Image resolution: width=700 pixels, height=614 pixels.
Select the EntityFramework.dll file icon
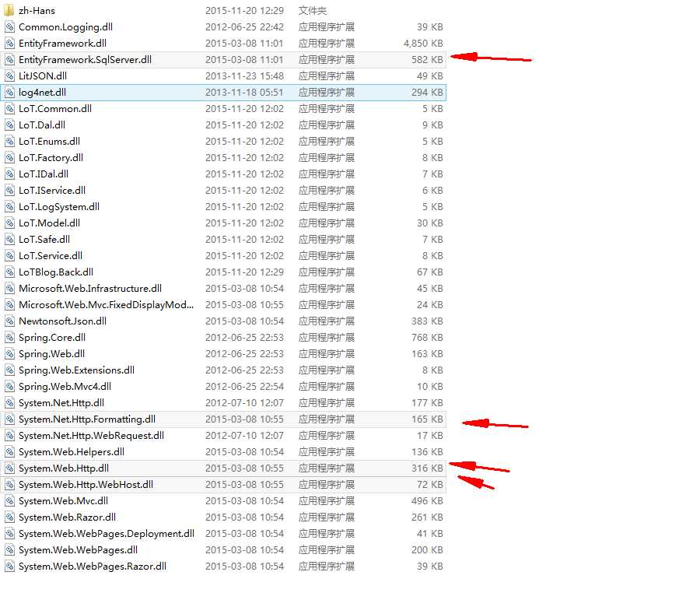(9, 44)
